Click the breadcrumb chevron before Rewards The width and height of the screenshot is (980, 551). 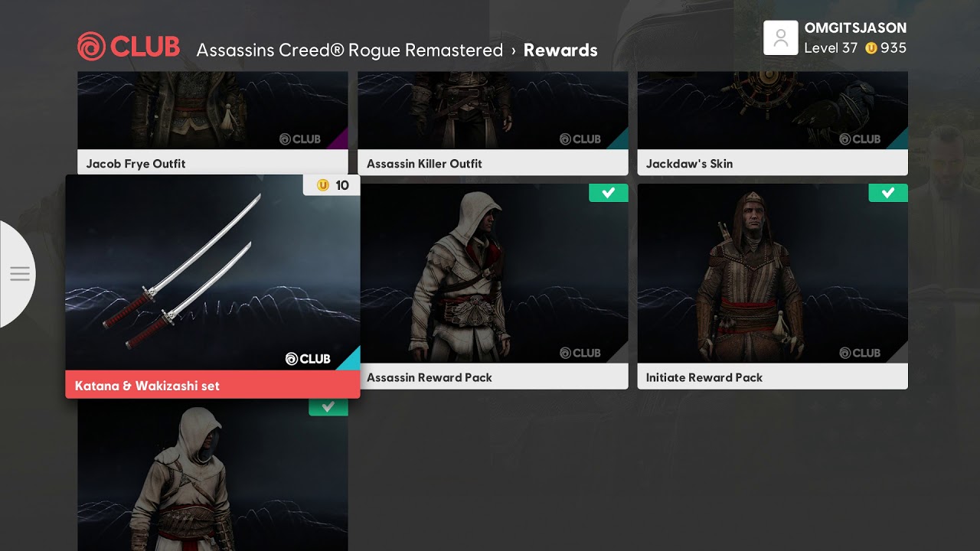pyautogui.click(x=514, y=51)
